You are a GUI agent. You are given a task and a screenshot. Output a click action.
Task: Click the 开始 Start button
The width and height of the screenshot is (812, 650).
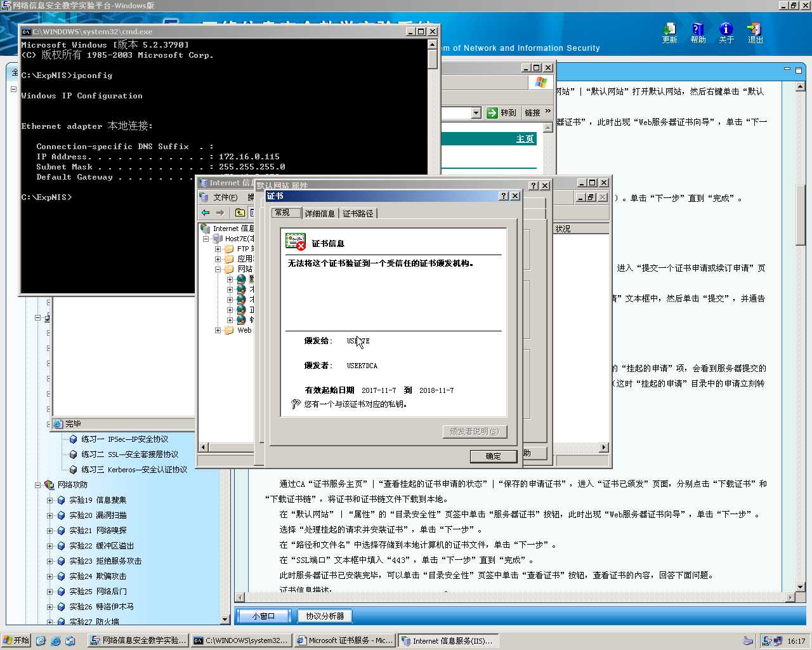[x=16, y=641]
